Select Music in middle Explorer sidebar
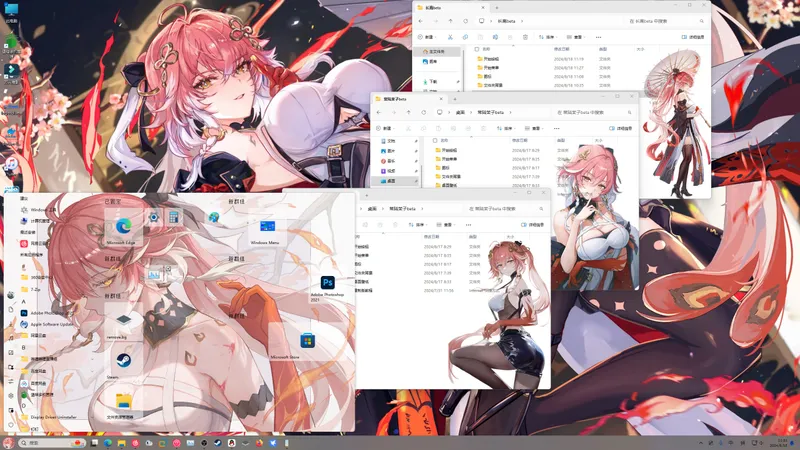Image resolution: width=800 pixels, height=450 pixels. tap(395, 161)
